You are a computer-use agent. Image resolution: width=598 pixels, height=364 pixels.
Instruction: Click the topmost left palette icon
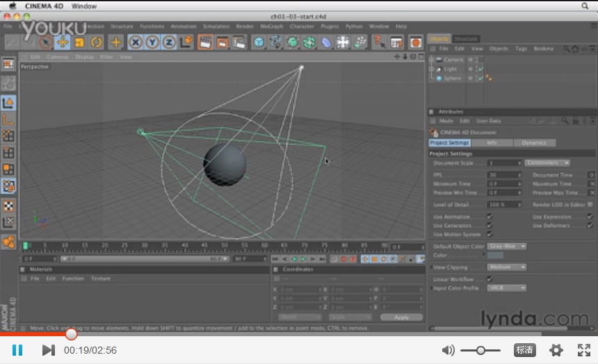[8, 64]
